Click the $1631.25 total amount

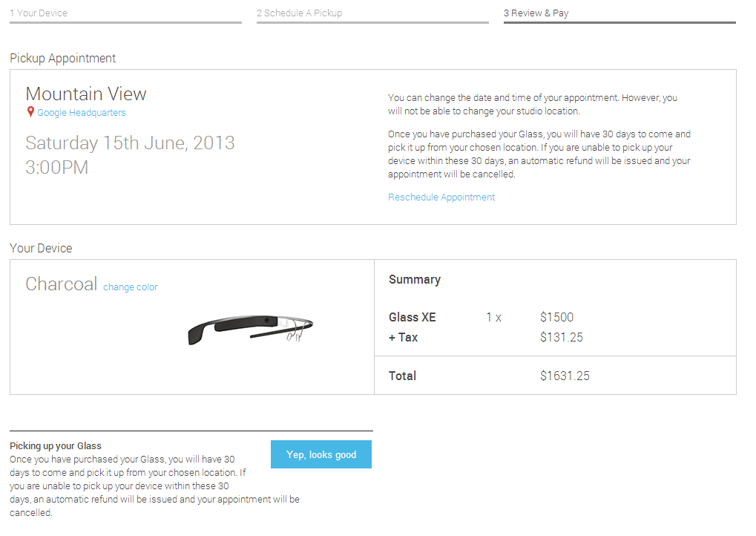(x=565, y=376)
